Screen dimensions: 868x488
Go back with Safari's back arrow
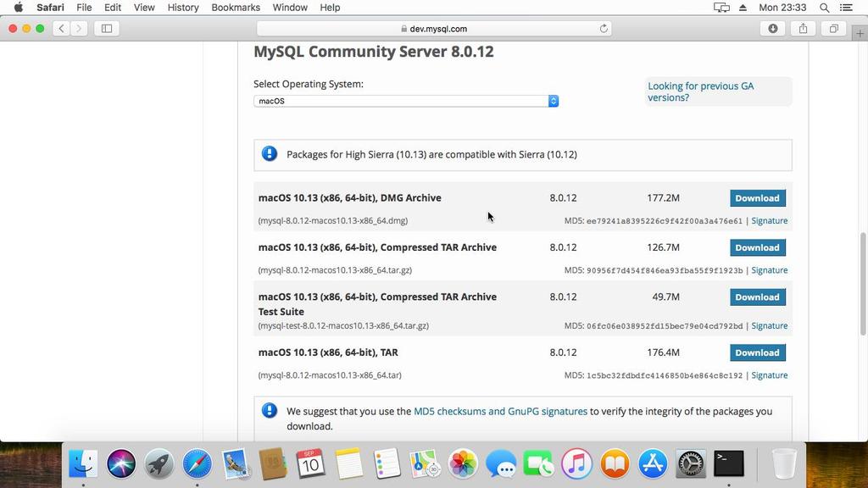(61, 28)
